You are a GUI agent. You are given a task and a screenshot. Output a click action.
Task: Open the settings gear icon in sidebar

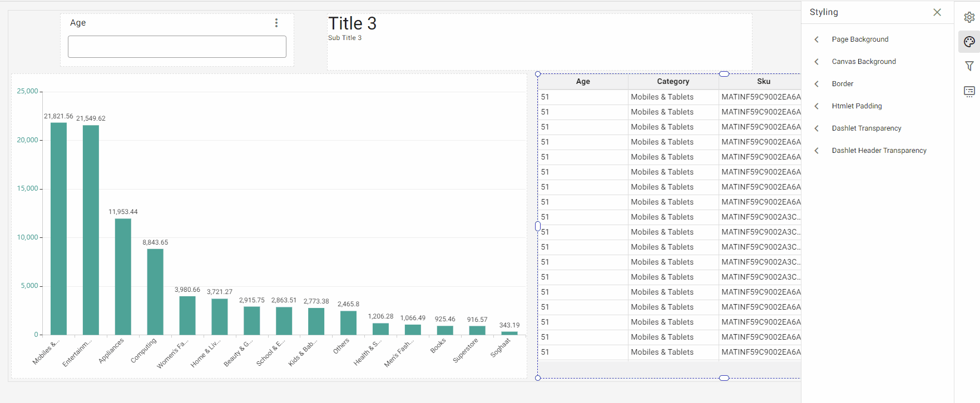point(969,17)
